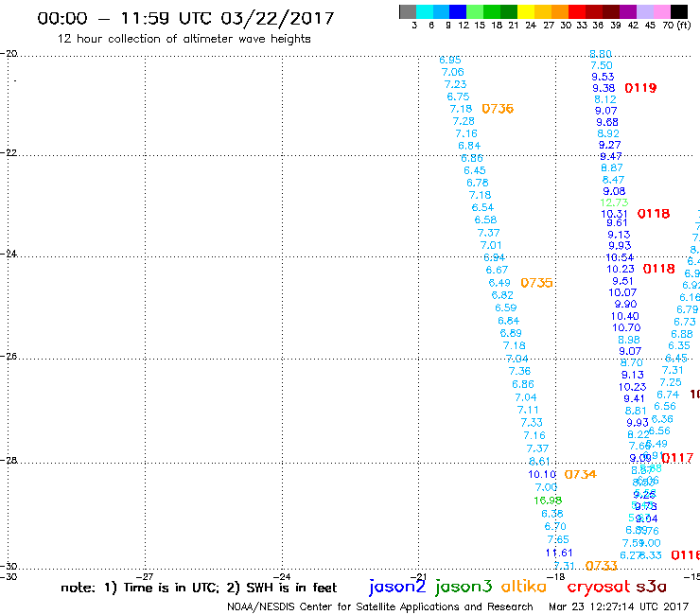
Task: Click the gray swatch in the color scale
Action: point(408,11)
